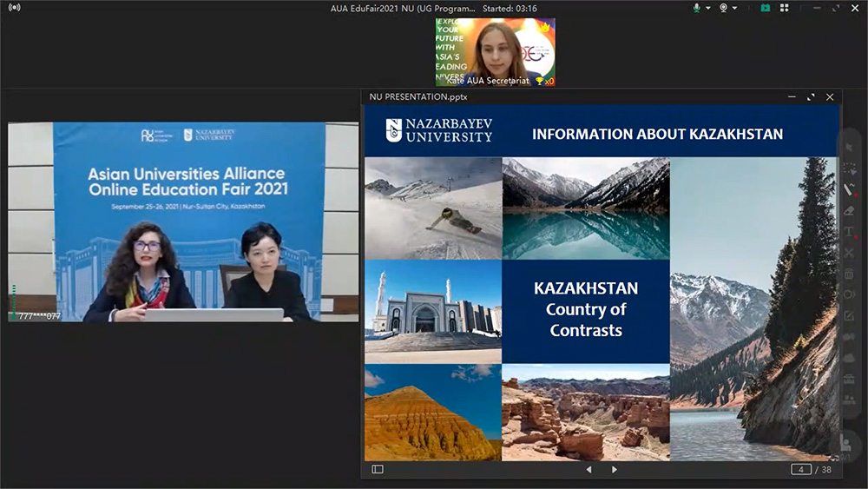Expand the NU PRESENTATION window to fullscreen
868x489 pixels.
tap(811, 97)
